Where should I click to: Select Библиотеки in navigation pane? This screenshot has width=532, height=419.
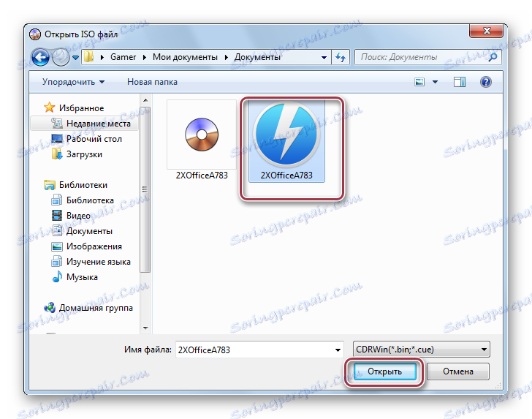(x=75, y=185)
